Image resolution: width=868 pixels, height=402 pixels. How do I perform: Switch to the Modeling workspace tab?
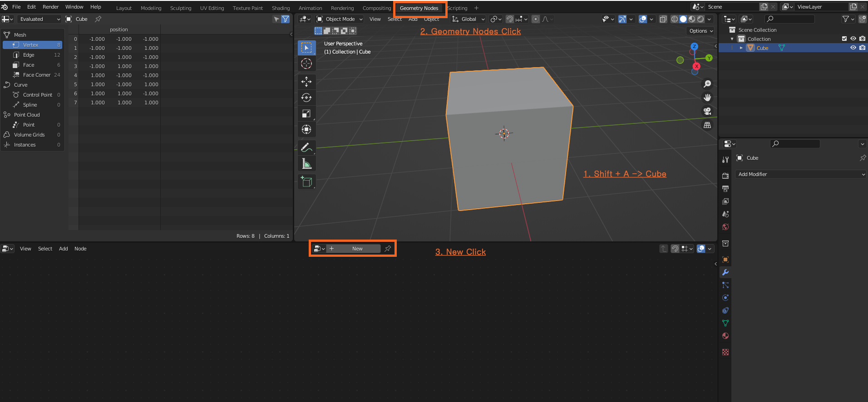coord(151,8)
